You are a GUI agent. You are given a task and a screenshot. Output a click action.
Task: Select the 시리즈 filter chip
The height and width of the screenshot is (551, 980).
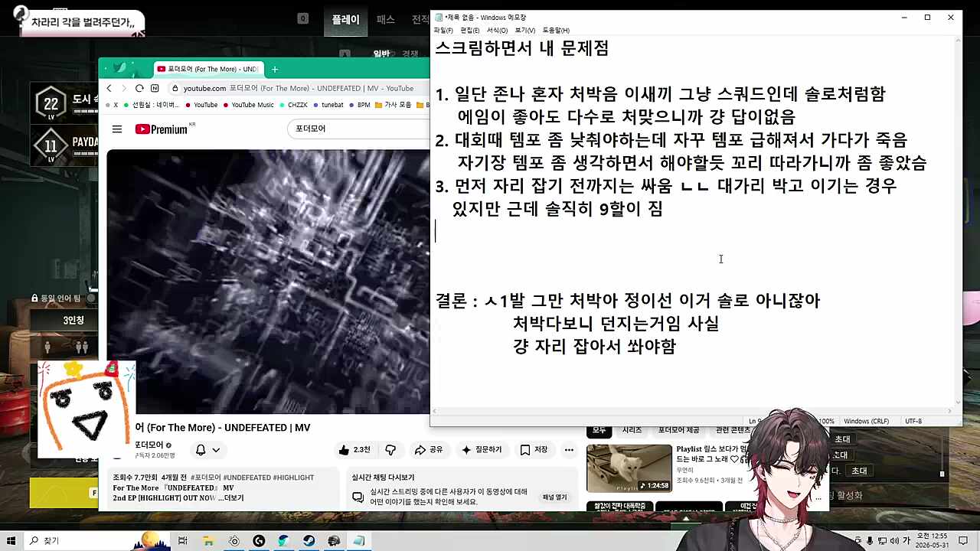[632, 430]
